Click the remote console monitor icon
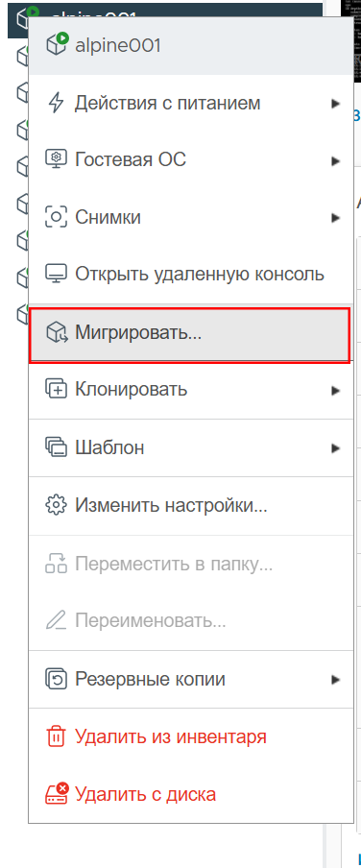Viewport: 361px width, 868px height. coord(56,275)
